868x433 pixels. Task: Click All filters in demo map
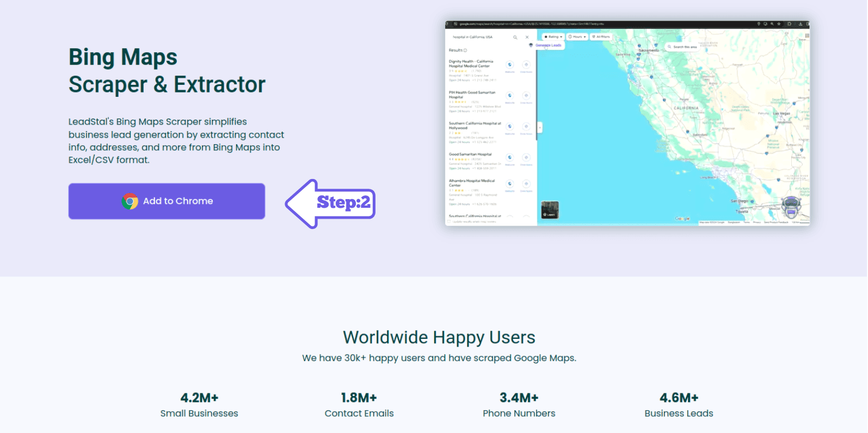point(601,37)
